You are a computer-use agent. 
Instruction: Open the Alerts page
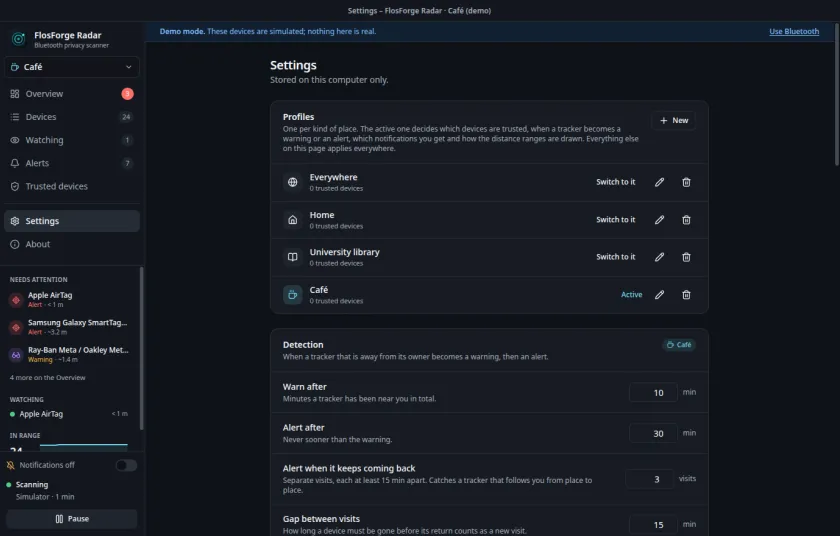click(x=72, y=163)
